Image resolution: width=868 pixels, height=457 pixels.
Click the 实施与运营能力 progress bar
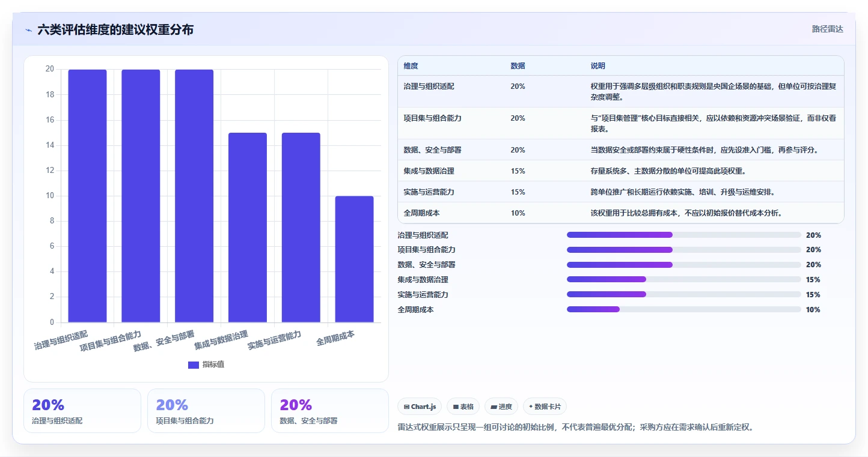[684, 294]
